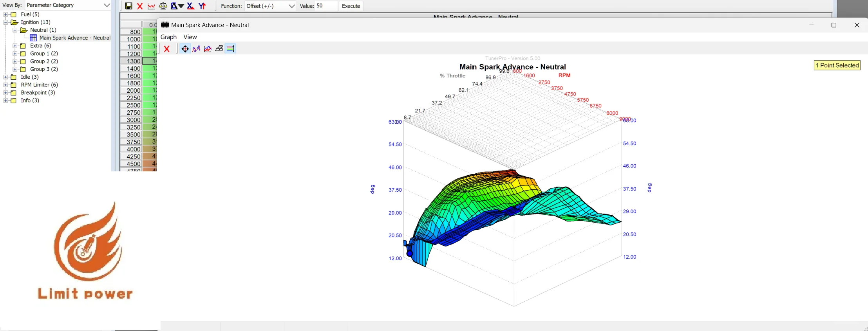Viewport: 868px width, 331px height.
Task: Maximize the Main Spark Advance graph window
Action: (x=834, y=25)
